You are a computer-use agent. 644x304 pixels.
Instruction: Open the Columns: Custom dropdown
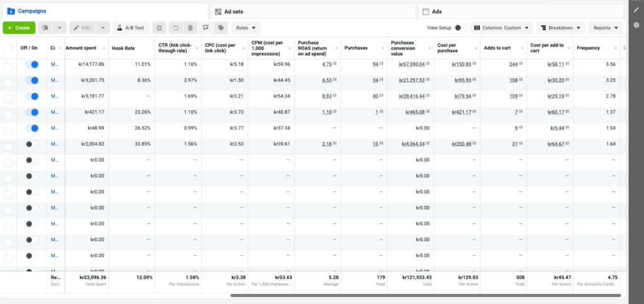click(x=502, y=28)
